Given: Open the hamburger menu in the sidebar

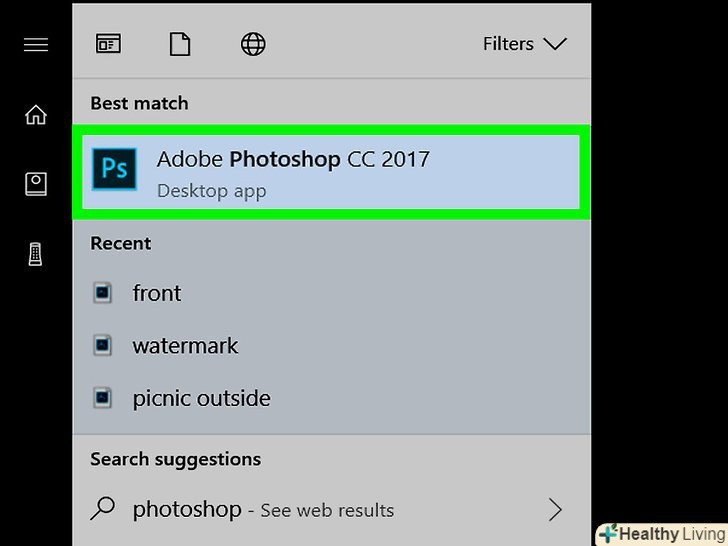Looking at the screenshot, I should (x=36, y=45).
